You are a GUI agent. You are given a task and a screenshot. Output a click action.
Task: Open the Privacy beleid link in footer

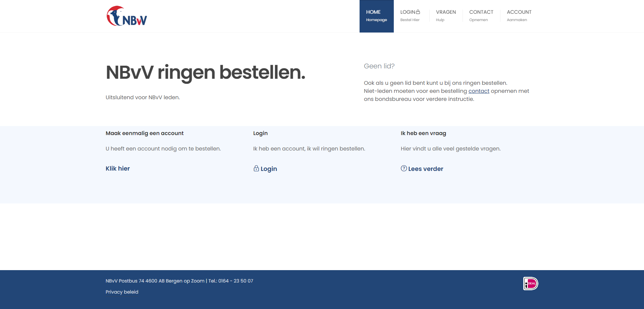(x=122, y=292)
